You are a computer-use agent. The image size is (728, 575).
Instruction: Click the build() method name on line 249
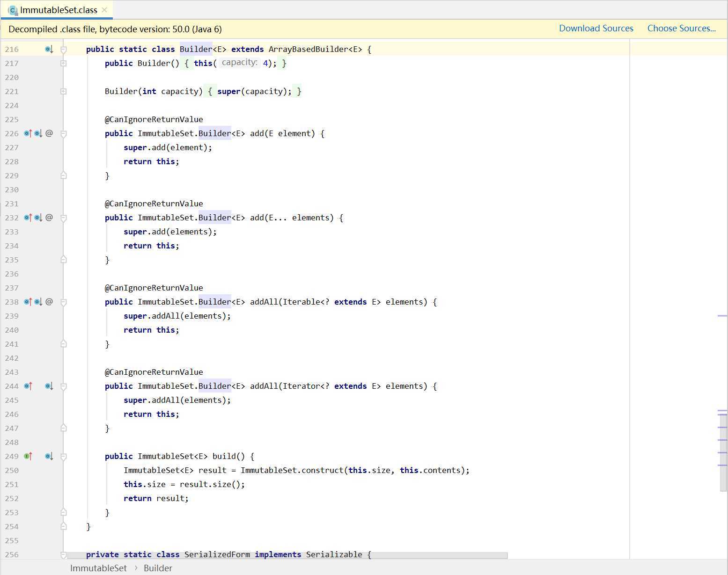[224, 456]
